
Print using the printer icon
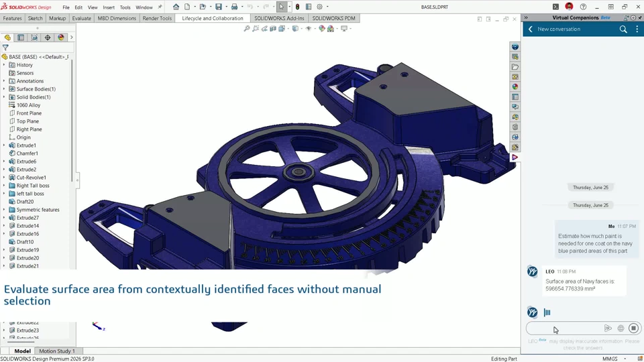click(x=234, y=7)
